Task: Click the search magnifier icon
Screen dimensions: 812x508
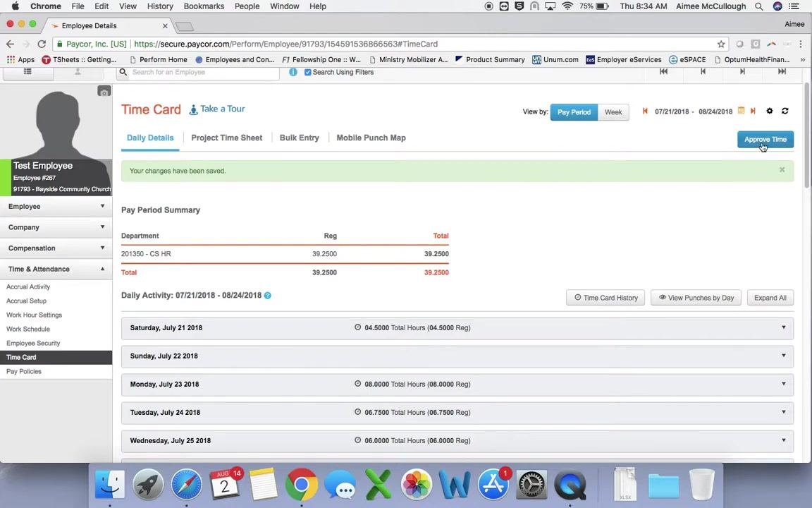Action: 123,72
